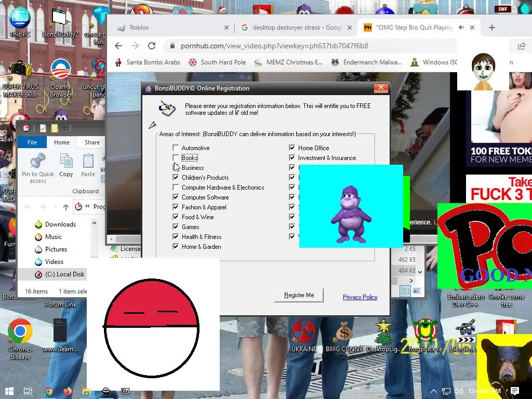Uncheck the Games checkbox
The width and height of the screenshot is (532, 399).
tap(176, 227)
